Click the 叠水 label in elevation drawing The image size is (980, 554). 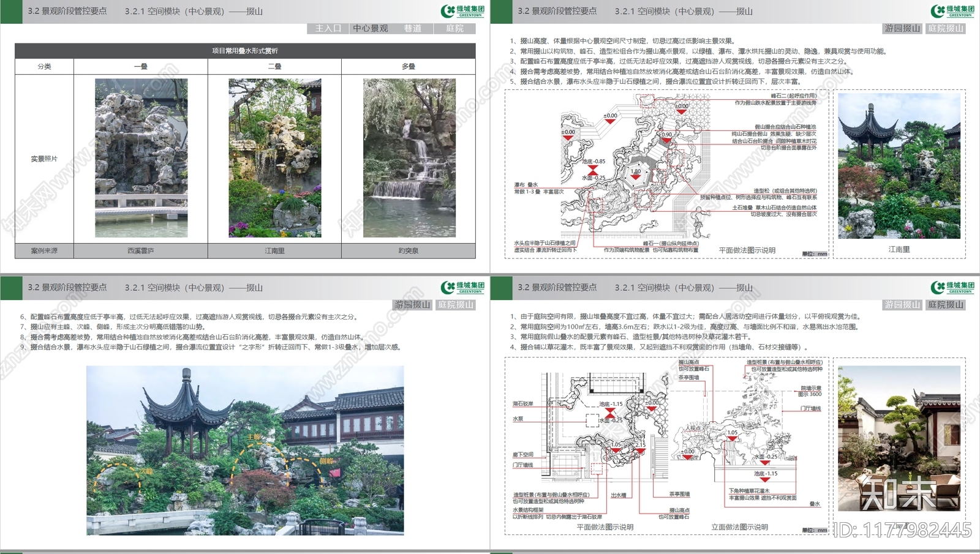(815, 504)
